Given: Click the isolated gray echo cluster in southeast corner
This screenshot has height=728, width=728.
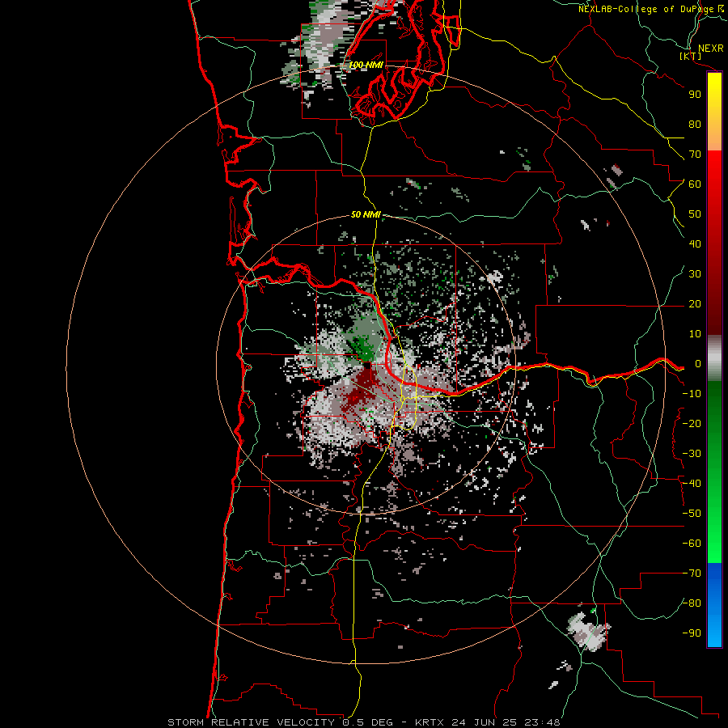Looking at the screenshot, I should [x=587, y=632].
